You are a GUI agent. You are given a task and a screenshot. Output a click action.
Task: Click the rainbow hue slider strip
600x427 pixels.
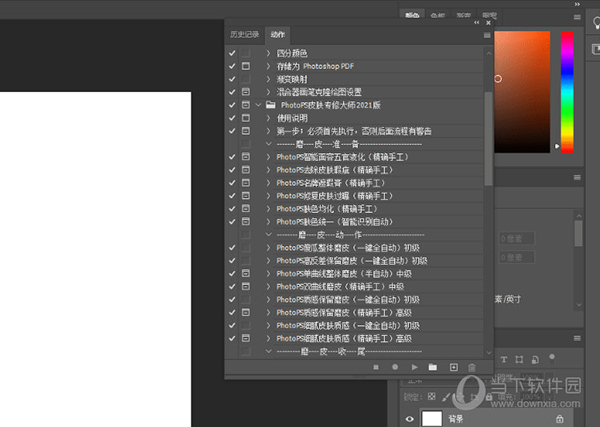pyautogui.click(x=567, y=90)
